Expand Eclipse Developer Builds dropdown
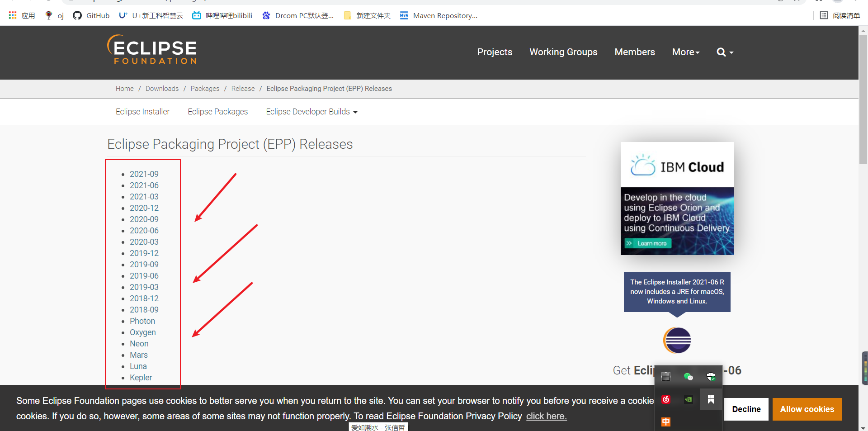Viewport: 868px width, 431px height. point(311,112)
